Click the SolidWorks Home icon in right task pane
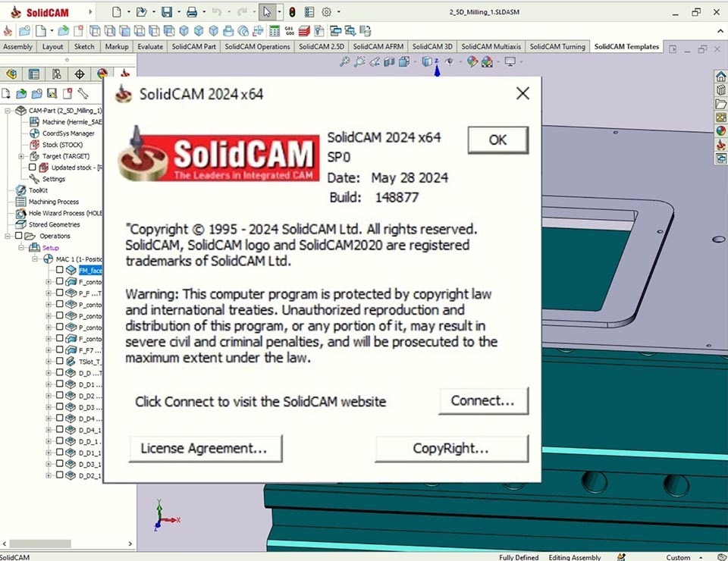Image resolution: width=728 pixels, height=561 pixels. pyautogui.click(x=721, y=76)
